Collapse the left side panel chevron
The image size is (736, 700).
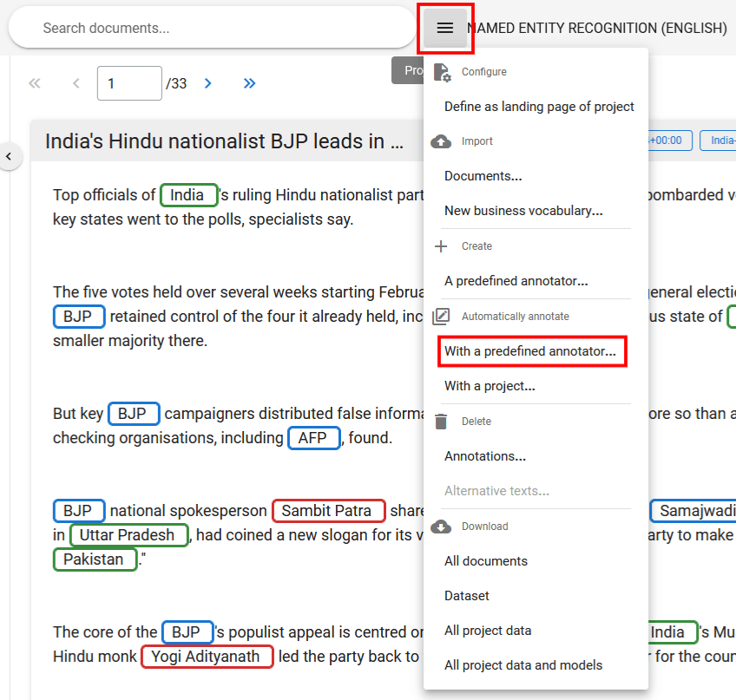[x=9, y=157]
